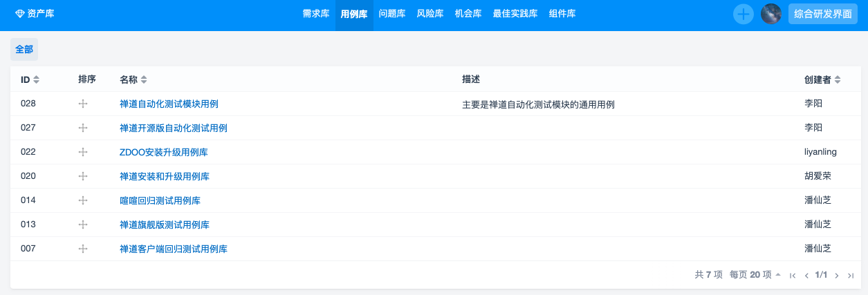
Task: Select the 用例库 tab
Action: coord(354,14)
